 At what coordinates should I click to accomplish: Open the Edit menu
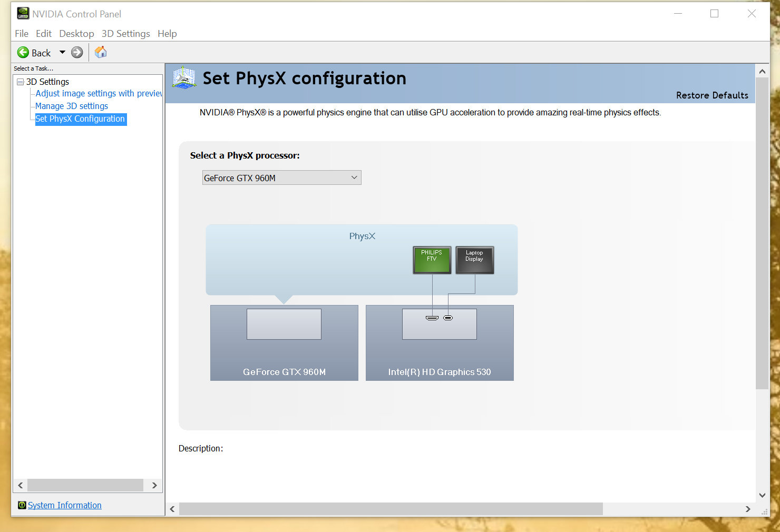point(44,34)
